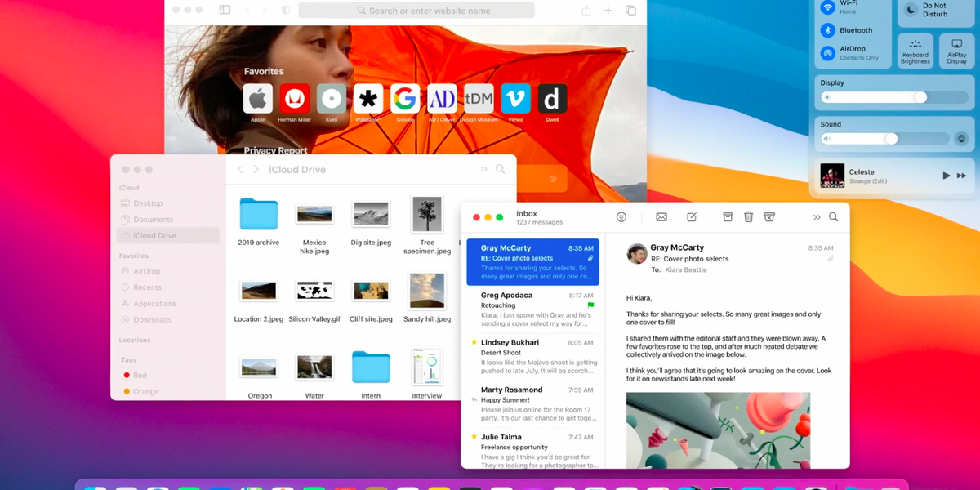Open the tDM Design Museum favorite

[479, 99]
